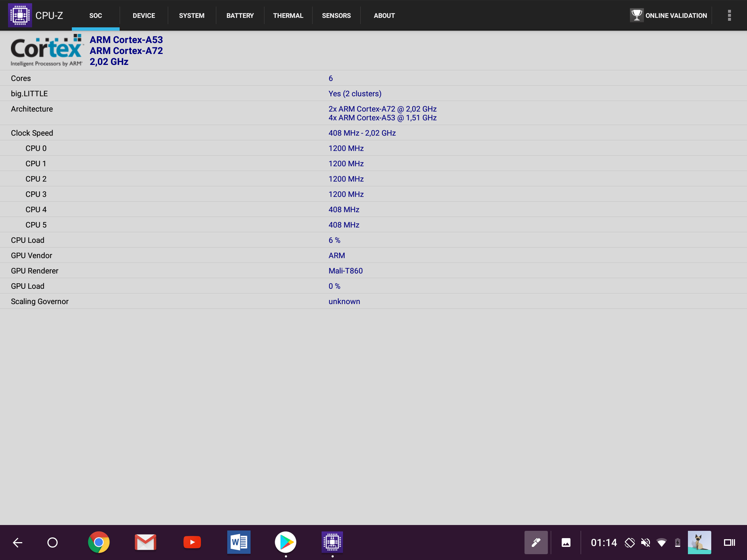Switch to the SOC tab
This screenshot has height=560, width=747.
click(96, 15)
